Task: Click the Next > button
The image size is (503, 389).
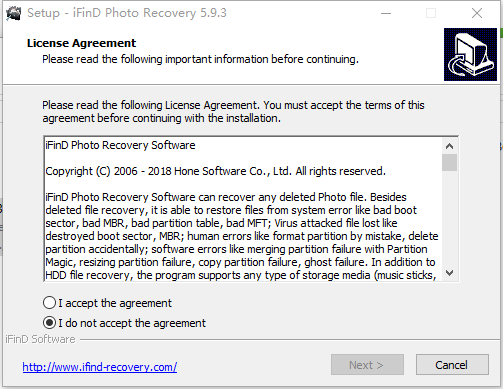Action: click(367, 365)
